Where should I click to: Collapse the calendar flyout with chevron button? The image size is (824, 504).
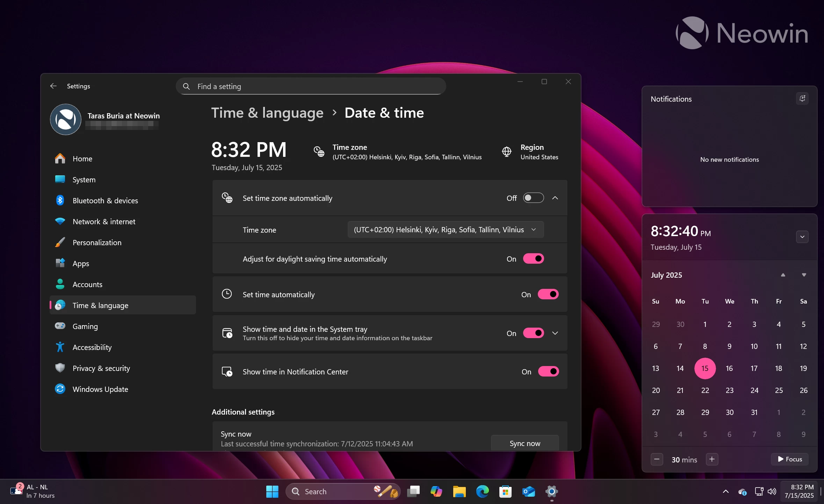pyautogui.click(x=802, y=237)
